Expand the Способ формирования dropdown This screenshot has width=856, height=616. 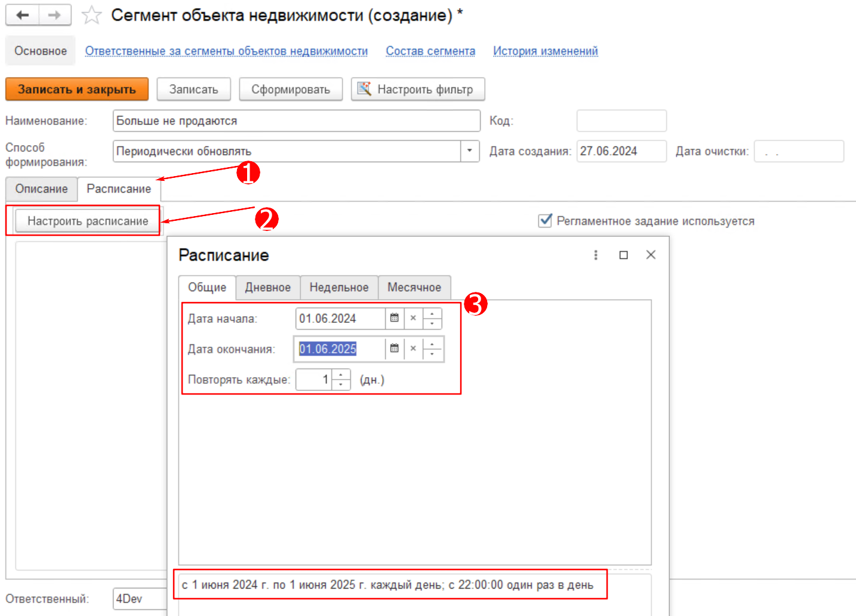470,151
